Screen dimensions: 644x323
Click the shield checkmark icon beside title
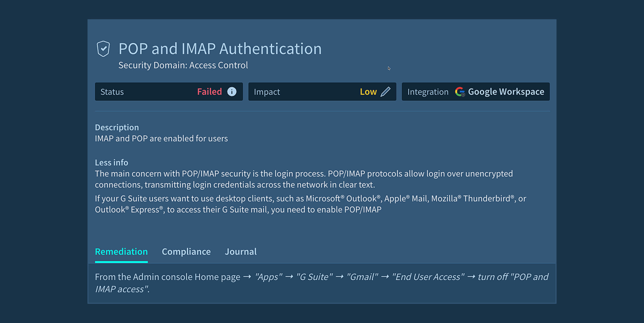pyautogui.click(x=103, y=49)
